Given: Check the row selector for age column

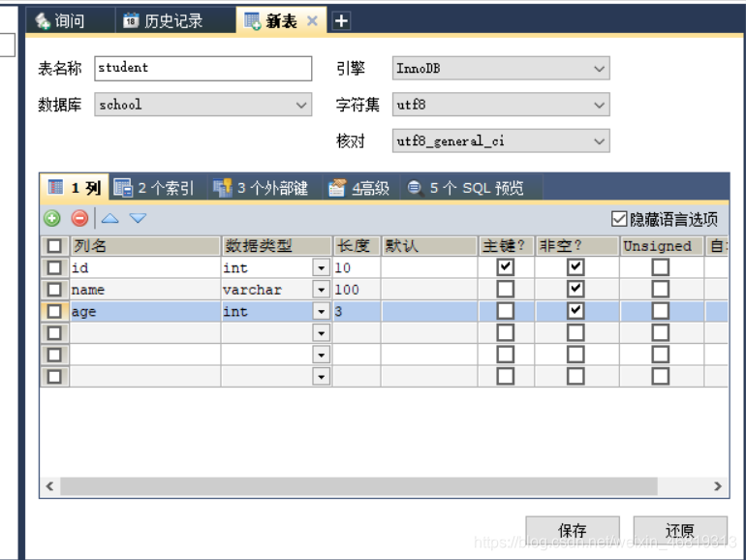Looking at the screenshot, I should point(54,312).
